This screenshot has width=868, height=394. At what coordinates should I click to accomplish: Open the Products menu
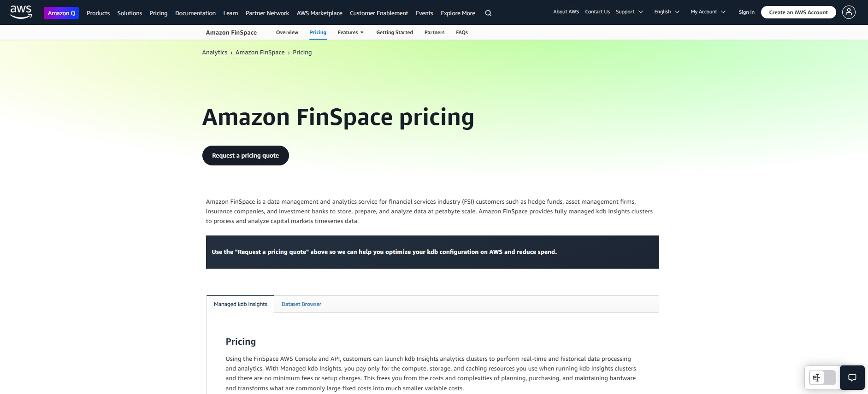click(x=98, y=13)
